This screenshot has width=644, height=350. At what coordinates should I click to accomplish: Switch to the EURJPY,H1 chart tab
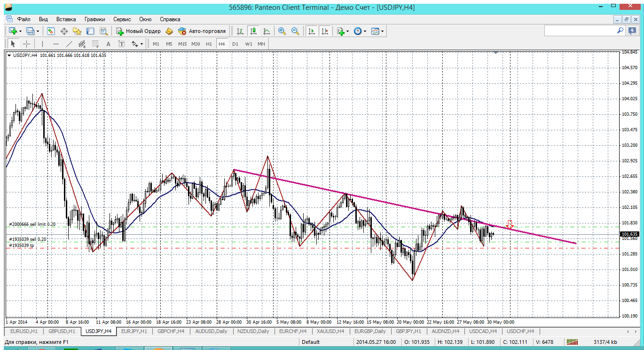134,331
